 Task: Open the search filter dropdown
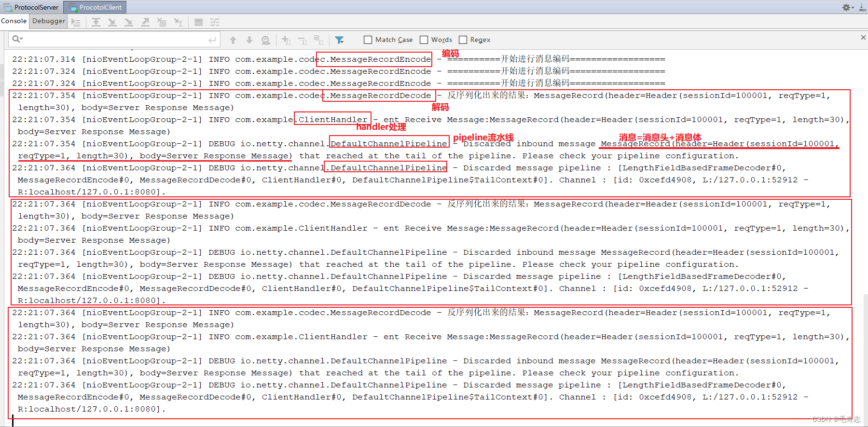click(340, 40)
